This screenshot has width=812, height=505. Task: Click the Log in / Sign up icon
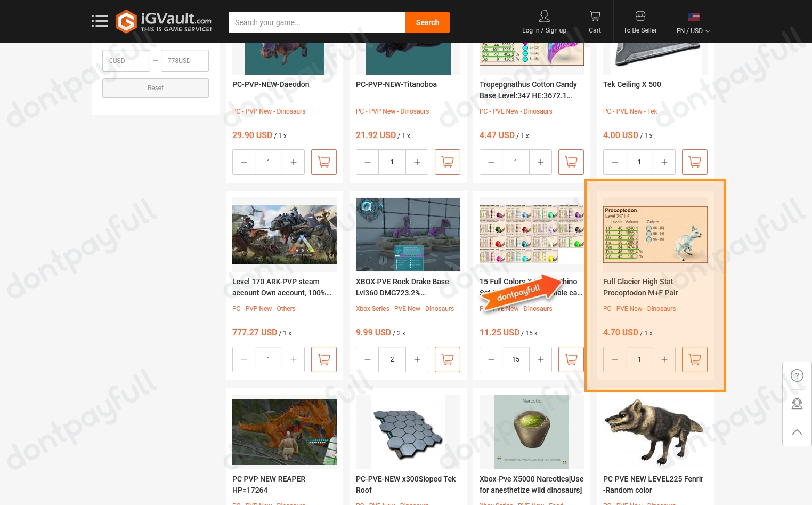click(x=544, y=22)
